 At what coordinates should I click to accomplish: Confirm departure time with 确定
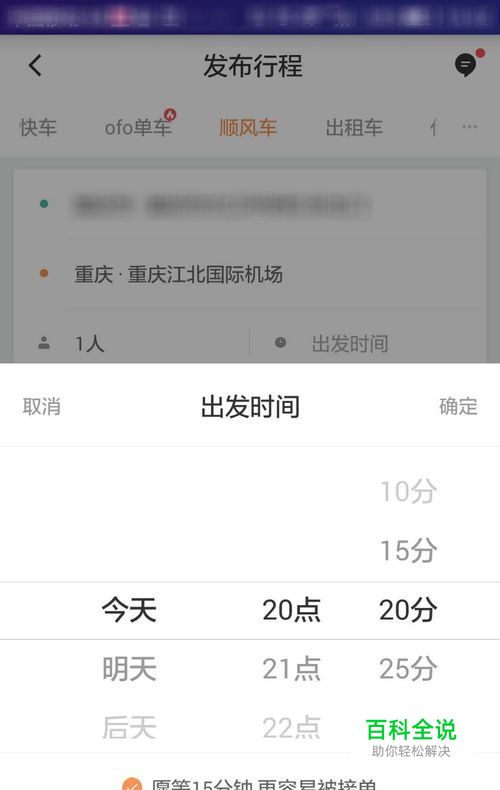pos(458,406)
